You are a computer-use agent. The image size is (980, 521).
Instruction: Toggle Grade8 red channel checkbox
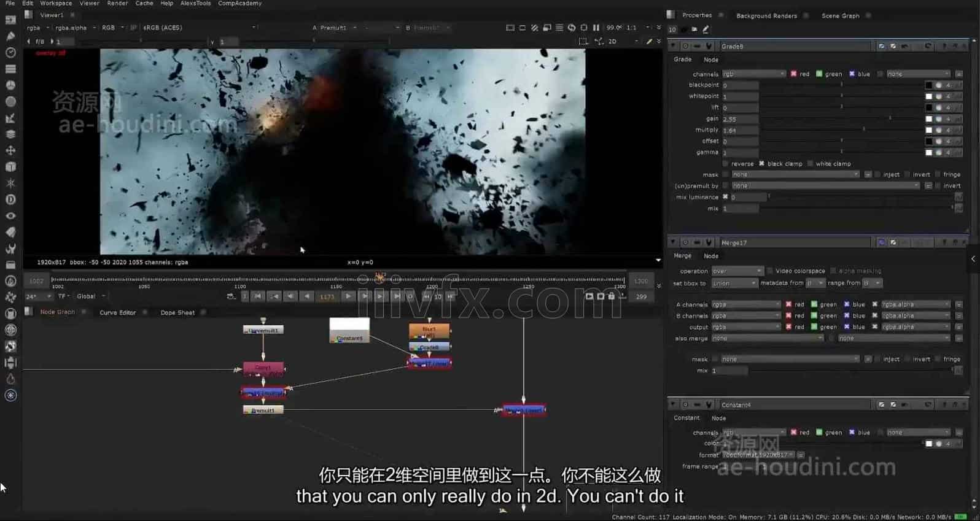point(793,74)
